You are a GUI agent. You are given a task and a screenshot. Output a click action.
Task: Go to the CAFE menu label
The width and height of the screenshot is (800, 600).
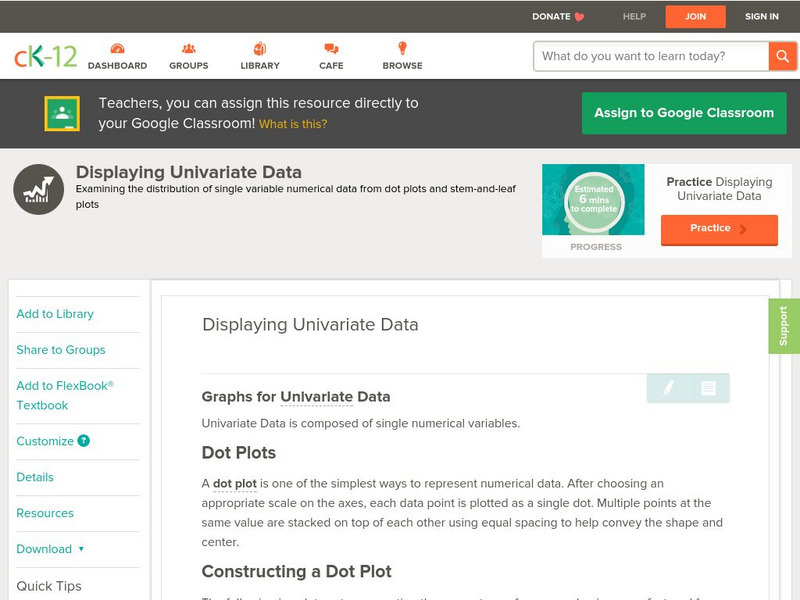pyautogui.click(x=331, y=66)
